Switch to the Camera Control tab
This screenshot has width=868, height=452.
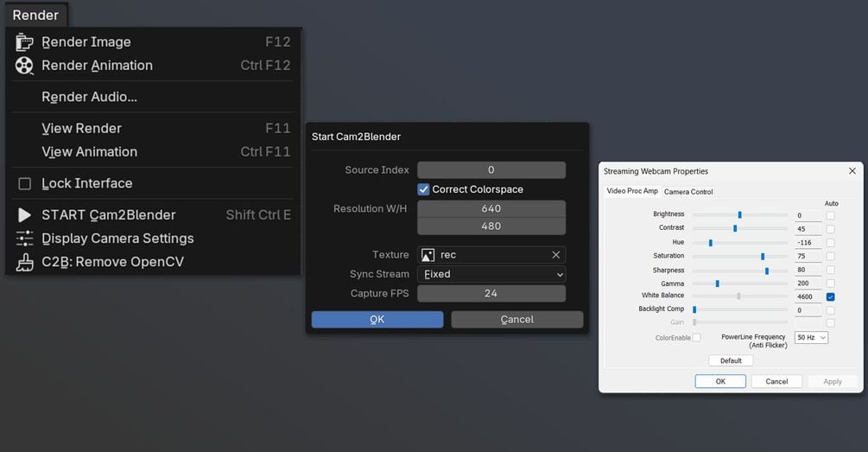click(688, 192)
